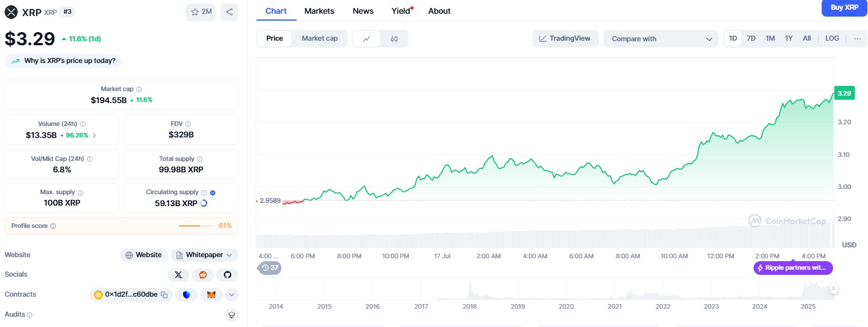Screen dimensions: 868x327
Task: Click the timeline range slider handle
Action: [x=834, y=289]
